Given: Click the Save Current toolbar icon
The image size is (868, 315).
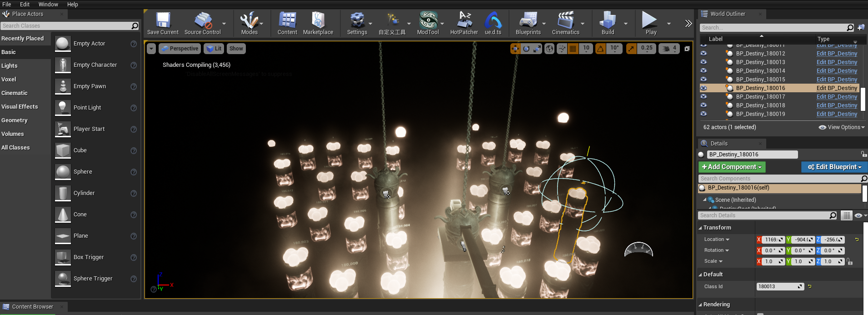Looking at the screenshot, I should click(163, 24).
